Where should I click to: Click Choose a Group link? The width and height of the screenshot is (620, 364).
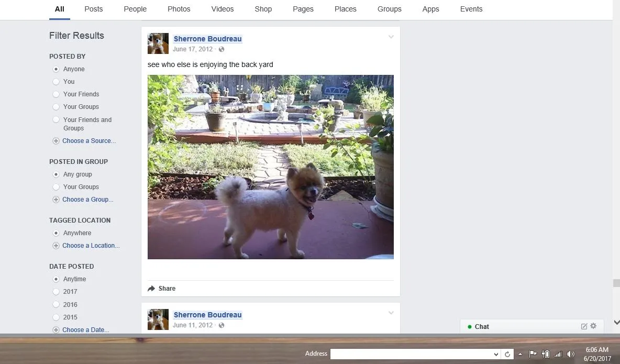88,200
